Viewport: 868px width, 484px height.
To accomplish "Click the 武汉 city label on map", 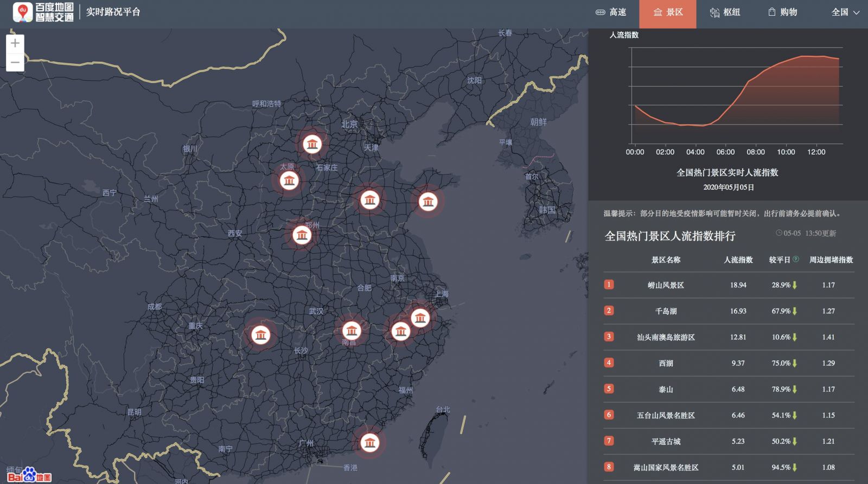I will point(316,311).
